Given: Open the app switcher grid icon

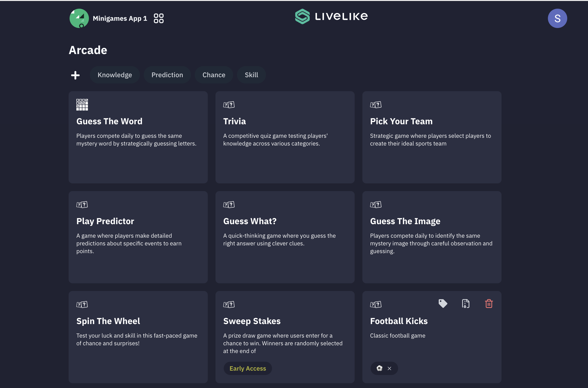Looking at the screenshot, I should 158,18.
